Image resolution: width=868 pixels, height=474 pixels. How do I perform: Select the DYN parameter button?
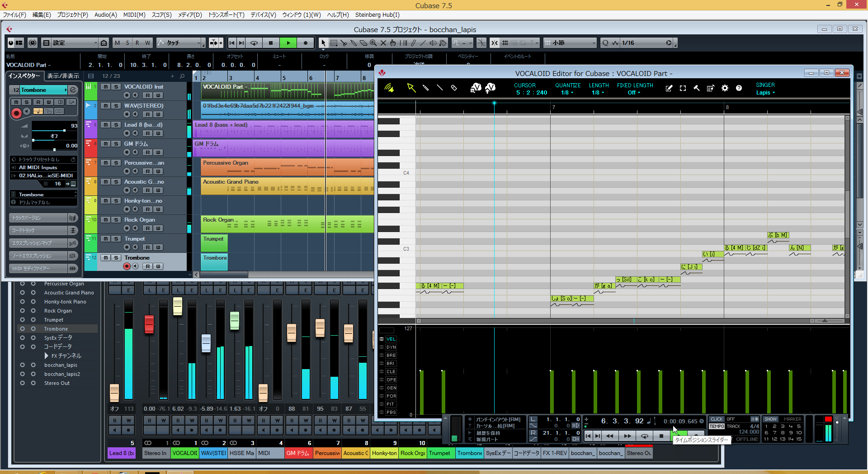coord(391,347)
